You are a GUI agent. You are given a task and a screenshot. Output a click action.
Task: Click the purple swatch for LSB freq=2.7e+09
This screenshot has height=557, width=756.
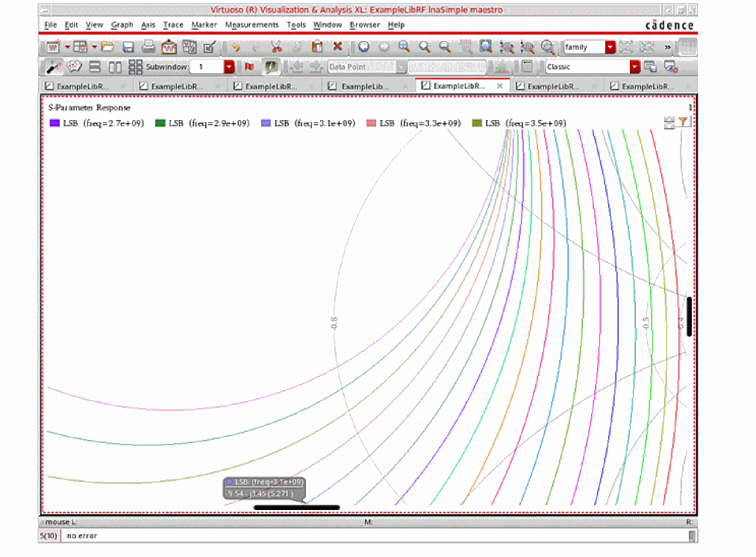(54, 123)
